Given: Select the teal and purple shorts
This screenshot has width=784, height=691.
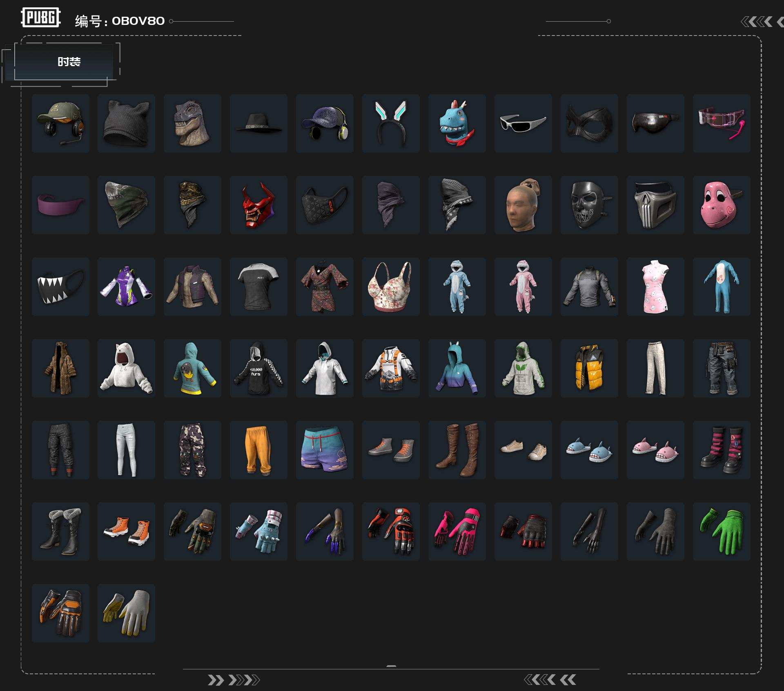Looking at the screenshot, I should (x=325, y=450).
